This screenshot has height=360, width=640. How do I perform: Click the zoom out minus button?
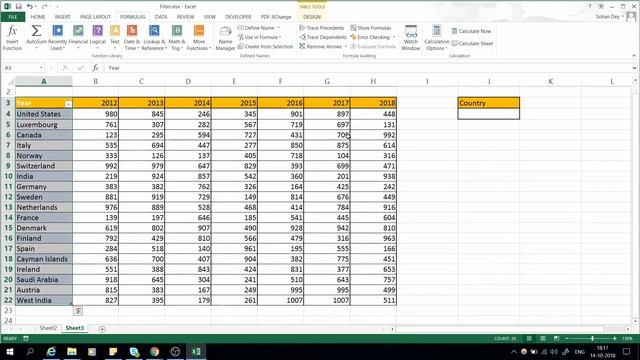click(567, 338)
